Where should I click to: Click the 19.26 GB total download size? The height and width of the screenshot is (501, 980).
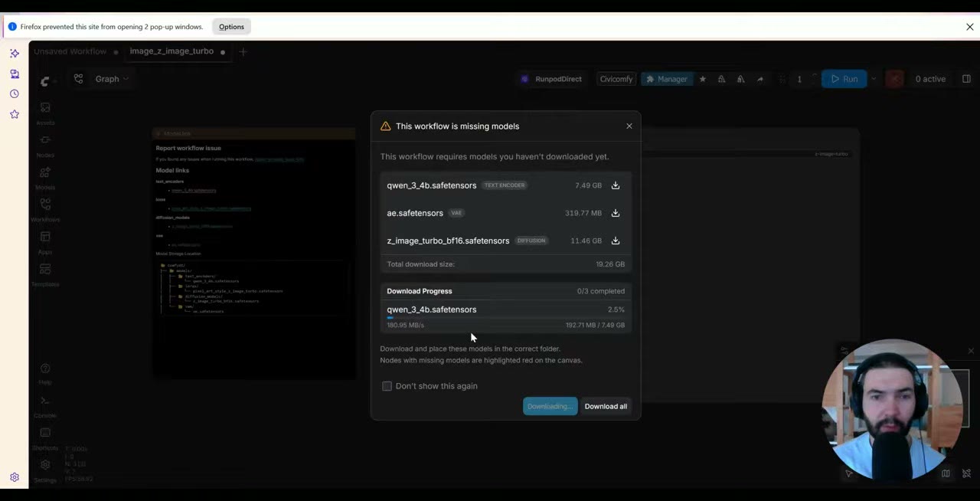[610, 264]
